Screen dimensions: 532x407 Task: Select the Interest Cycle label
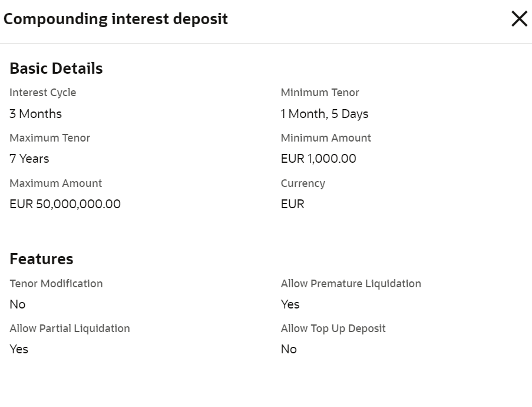click(42, 93)
